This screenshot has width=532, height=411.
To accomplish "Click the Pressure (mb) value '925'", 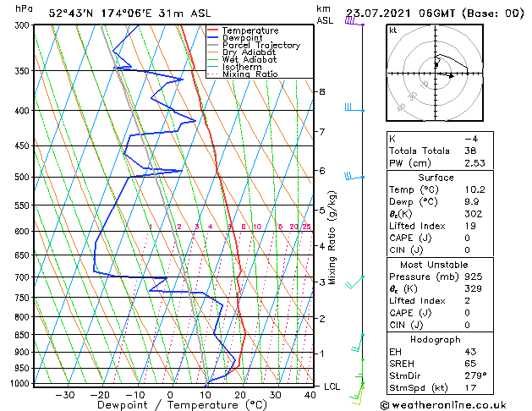I will [474, 277].
